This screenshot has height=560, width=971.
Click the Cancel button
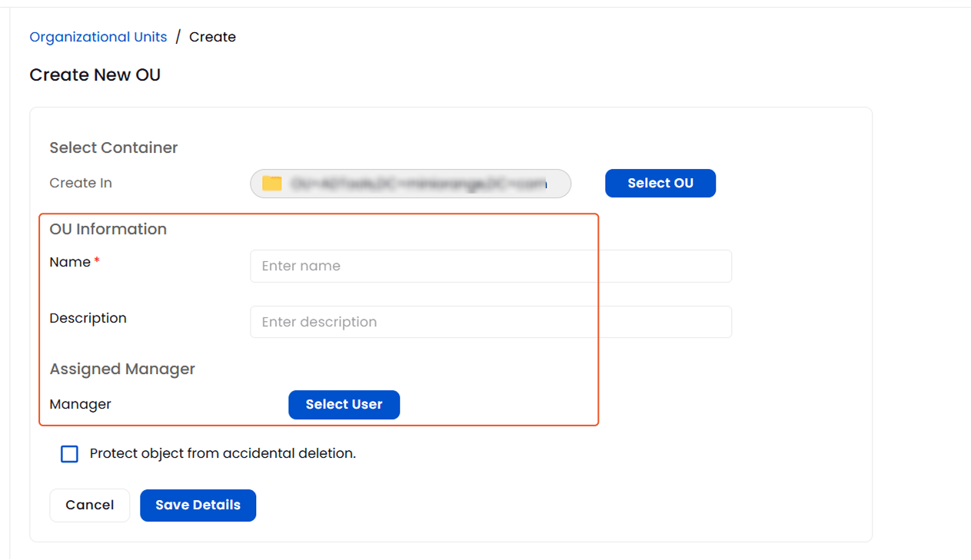tap(89, 505)
